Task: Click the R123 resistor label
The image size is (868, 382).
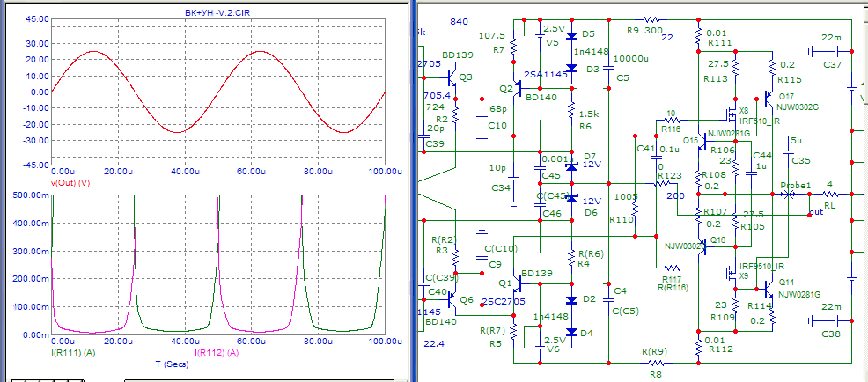Action: pos(669,175)
